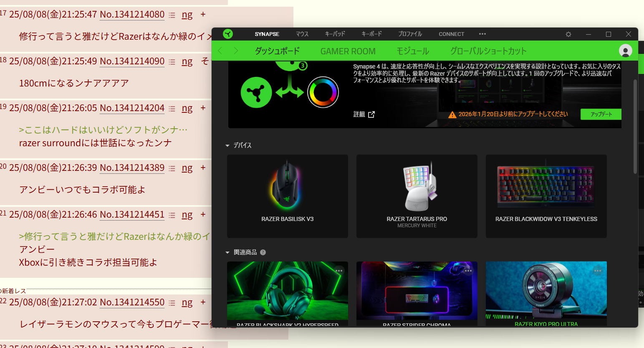Click the plus sign on post No.1341214204
The height and width of the screenshot is (348, 644).
203,108
